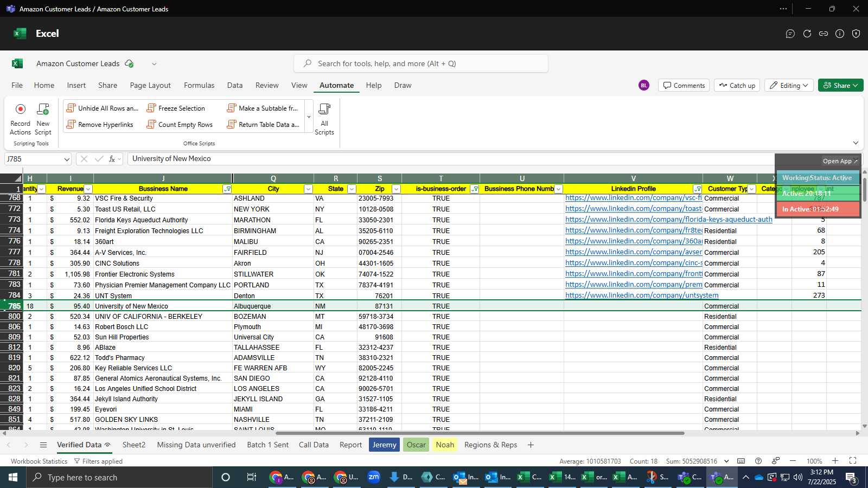
Task: Open the File menu
Action: pyautogui.click(x=17, y=85)
